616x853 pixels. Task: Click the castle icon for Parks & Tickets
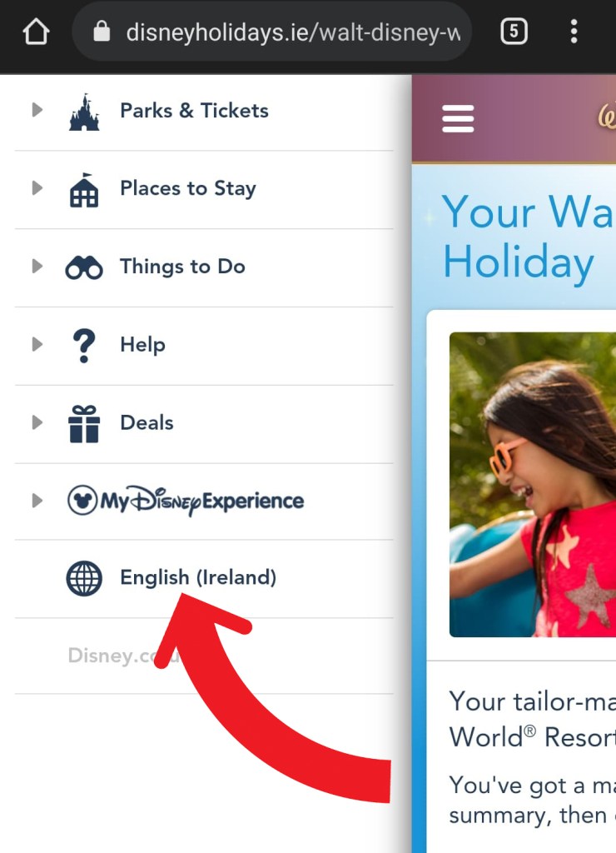[84, 112]
